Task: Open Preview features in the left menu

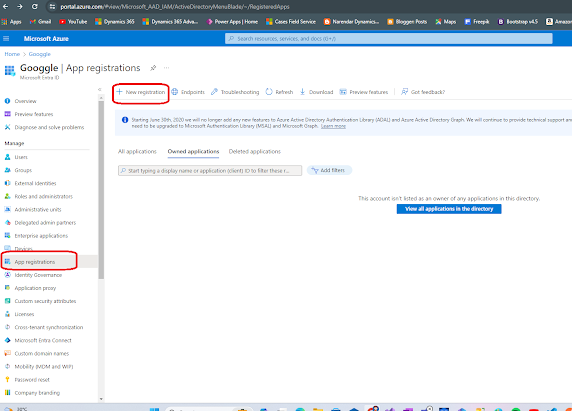Action: coord(34,114)
